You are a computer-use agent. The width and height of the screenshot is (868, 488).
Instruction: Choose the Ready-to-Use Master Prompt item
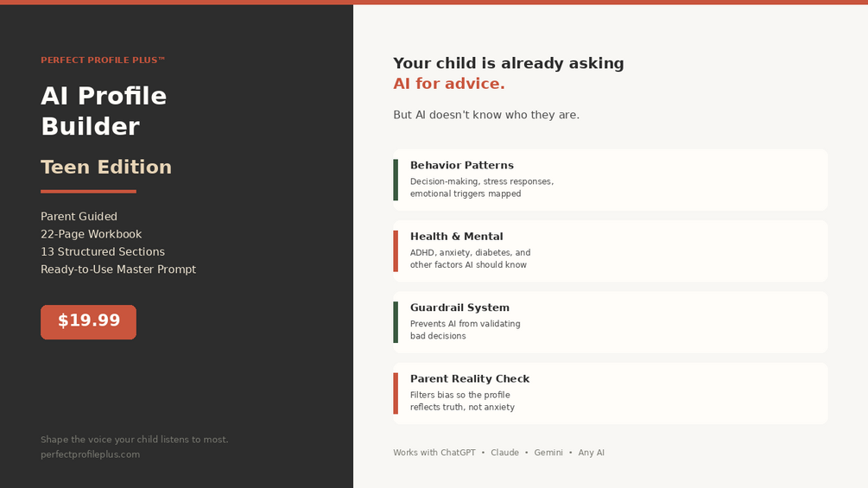[118, 269]
